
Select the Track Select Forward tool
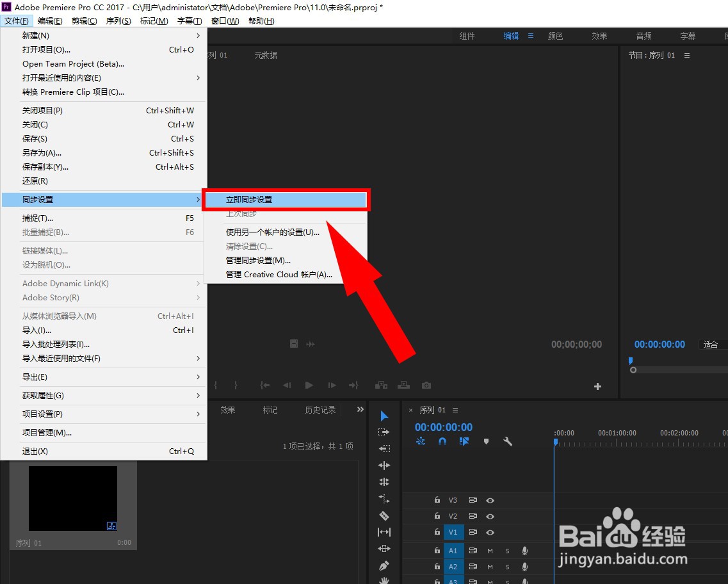[x=384, y=432]
